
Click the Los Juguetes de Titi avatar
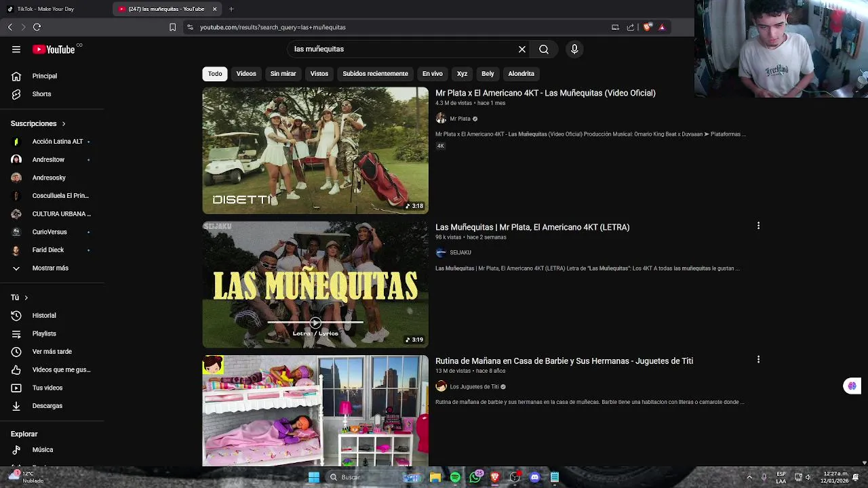(441, 386)
